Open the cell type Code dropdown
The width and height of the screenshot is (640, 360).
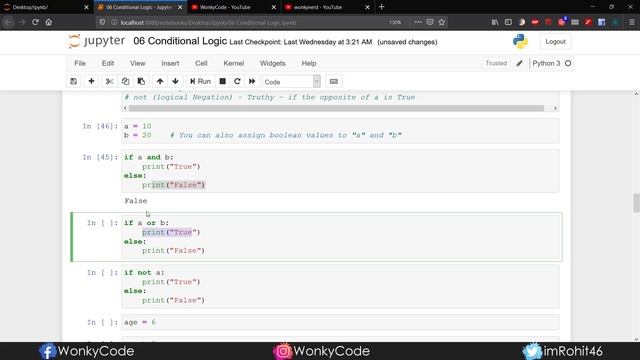tap(291, 82)
